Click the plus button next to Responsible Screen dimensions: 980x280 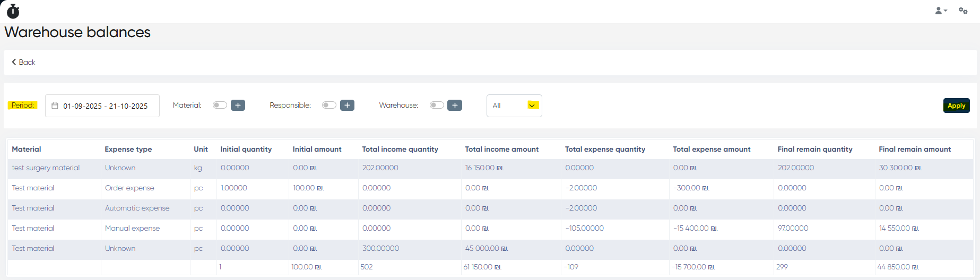point(347,106)
